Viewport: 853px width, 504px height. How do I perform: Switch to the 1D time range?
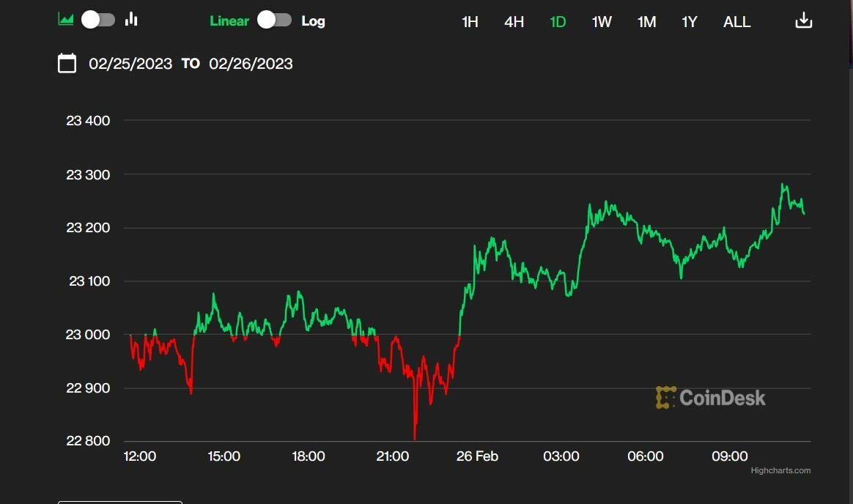[558, 22]
